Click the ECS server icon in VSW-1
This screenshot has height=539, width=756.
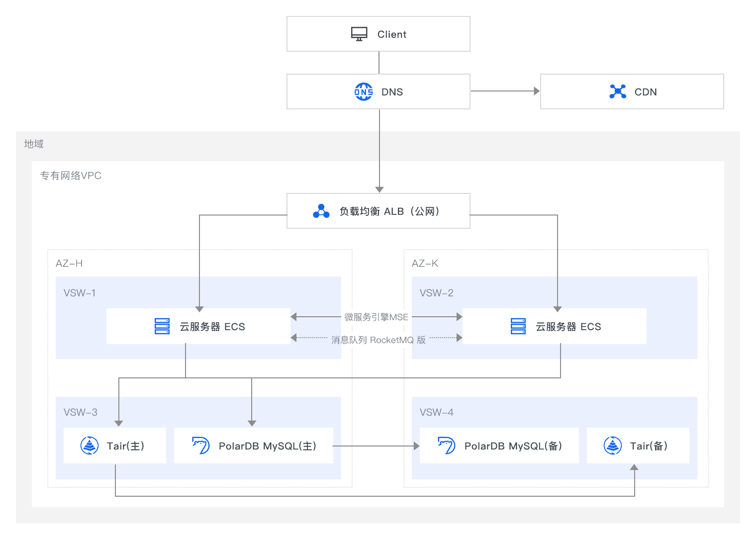coord(162,326)
